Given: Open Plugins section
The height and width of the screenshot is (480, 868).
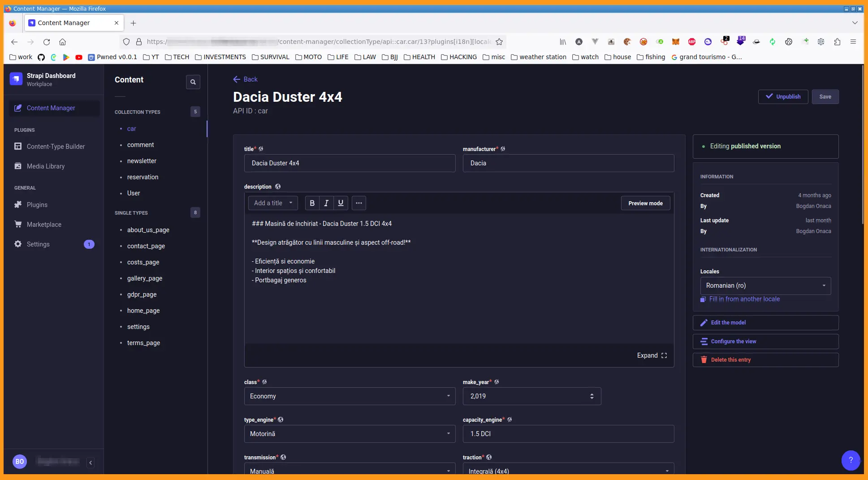Looking at the screenshot, I should click(x=54, y=205).
